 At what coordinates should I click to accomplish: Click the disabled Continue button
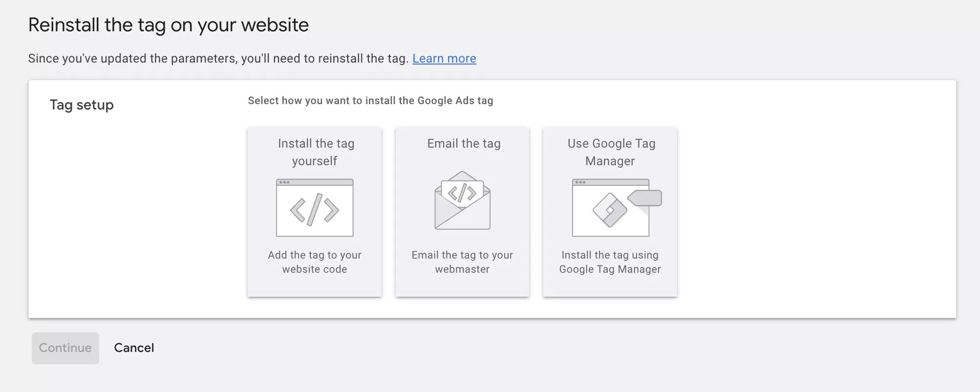[x=65, y=348]
